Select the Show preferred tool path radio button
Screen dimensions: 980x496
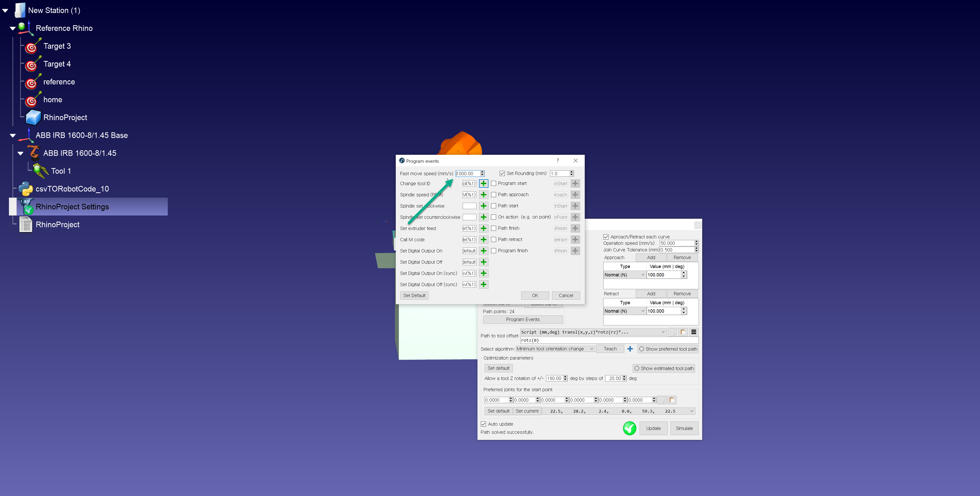click(642, 349)
